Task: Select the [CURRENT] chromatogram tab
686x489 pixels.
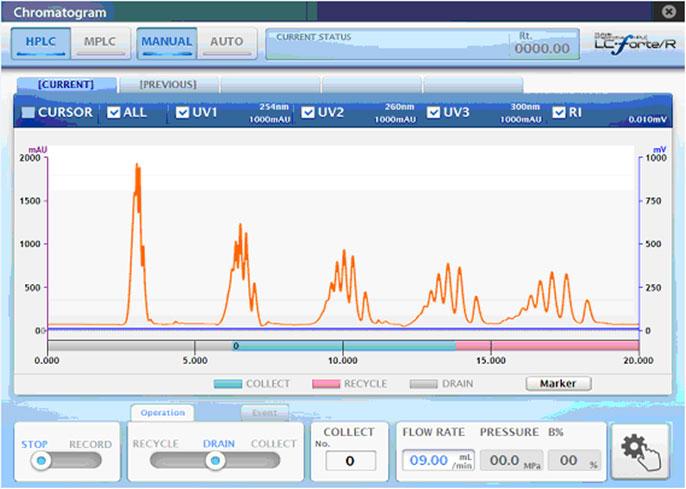Action: point(66,84)
